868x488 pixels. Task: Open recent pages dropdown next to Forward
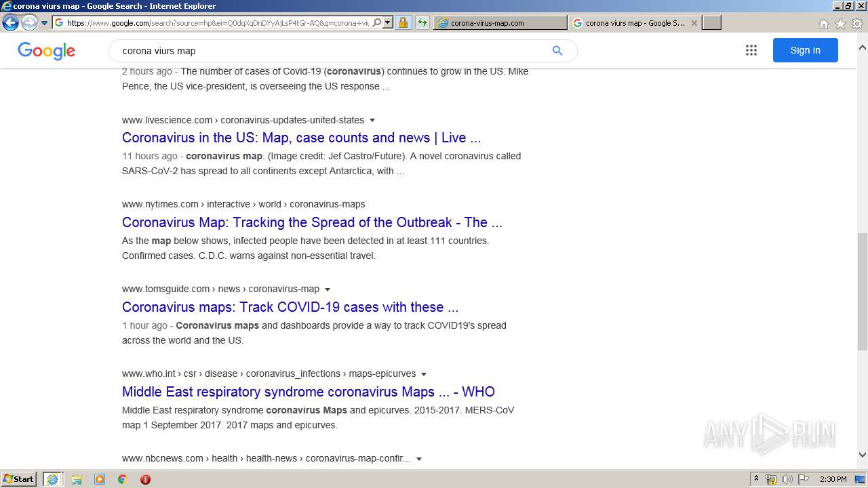point(44,23)
